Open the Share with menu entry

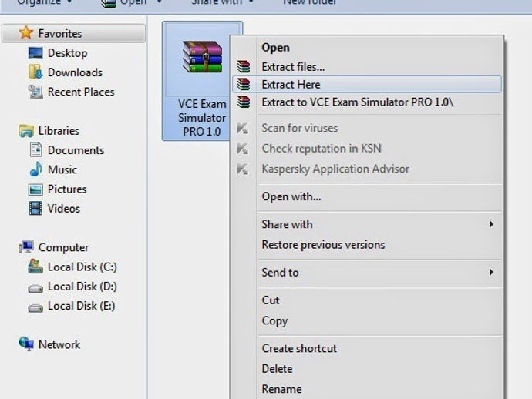pyautogui.click(x=367, y=224)
